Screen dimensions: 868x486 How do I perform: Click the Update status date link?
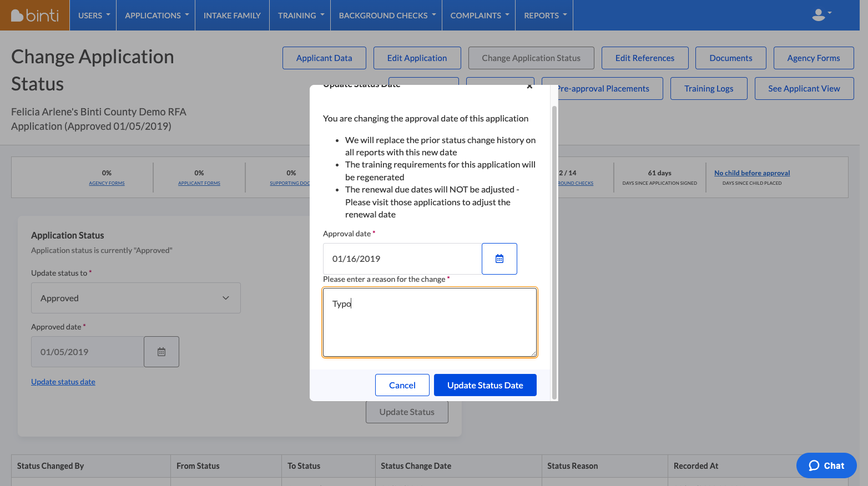63,382
